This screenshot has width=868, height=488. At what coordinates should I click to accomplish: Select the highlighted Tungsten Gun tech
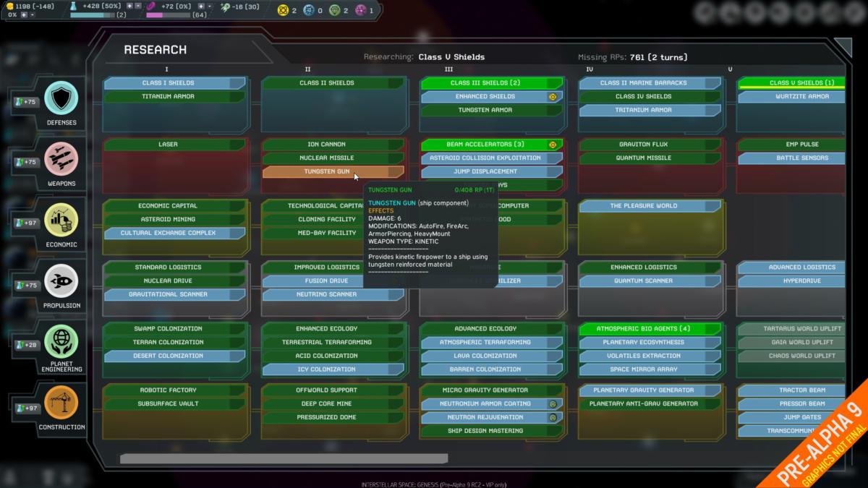(x=333, y=172)
